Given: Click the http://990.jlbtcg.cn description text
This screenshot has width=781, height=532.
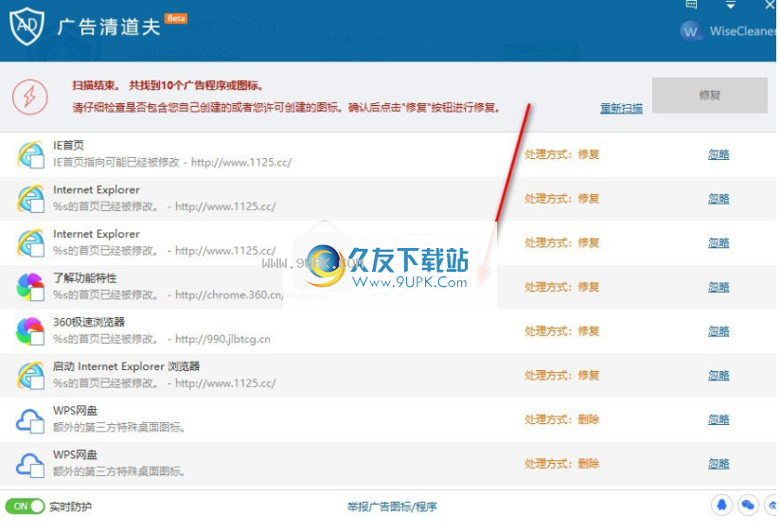Looking at the screenshot, I should click(161, 339).
